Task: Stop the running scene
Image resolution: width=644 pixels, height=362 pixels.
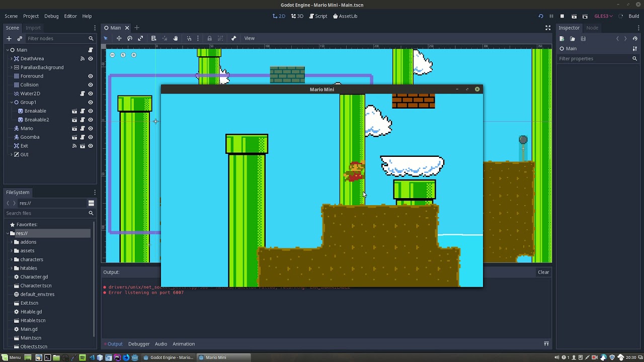Action: 562,16
